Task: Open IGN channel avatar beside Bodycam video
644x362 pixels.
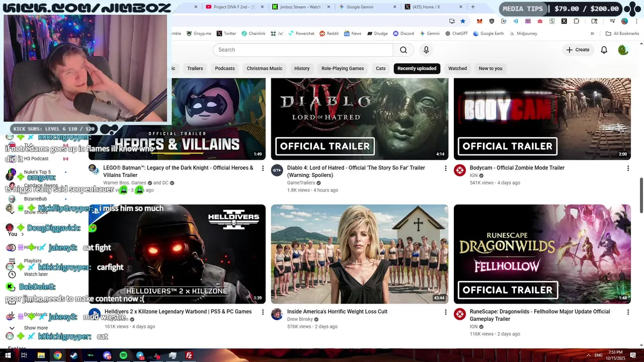Action: coord(460,170)
